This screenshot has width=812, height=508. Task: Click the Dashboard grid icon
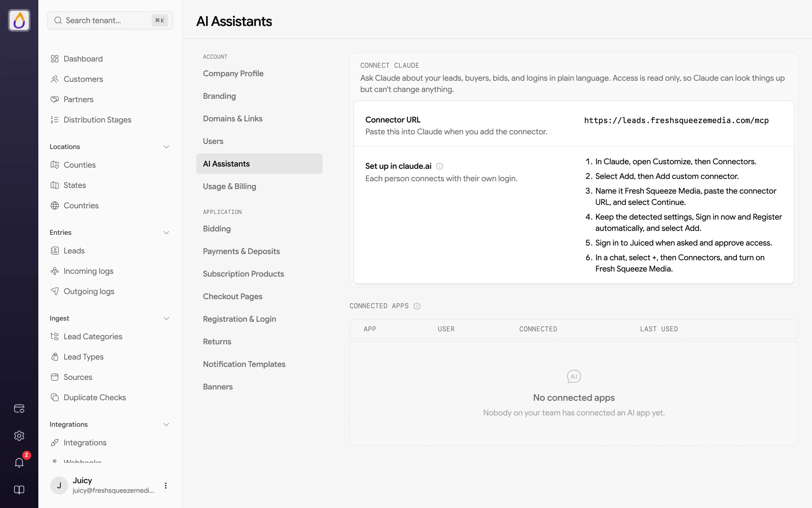tap(55, 59)
